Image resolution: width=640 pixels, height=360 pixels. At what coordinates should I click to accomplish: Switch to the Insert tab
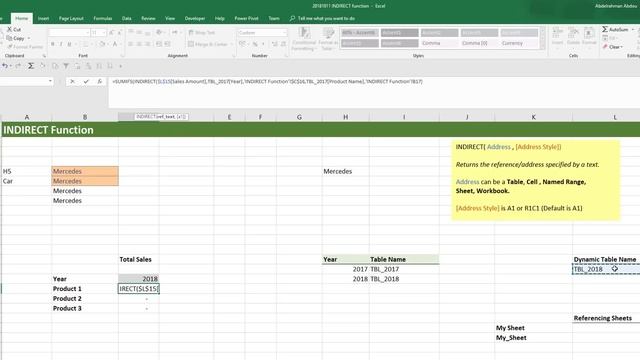point(43,18)
